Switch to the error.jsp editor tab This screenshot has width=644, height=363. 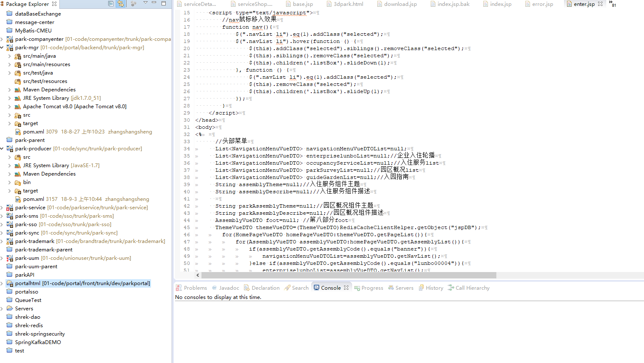click(539, 4)
